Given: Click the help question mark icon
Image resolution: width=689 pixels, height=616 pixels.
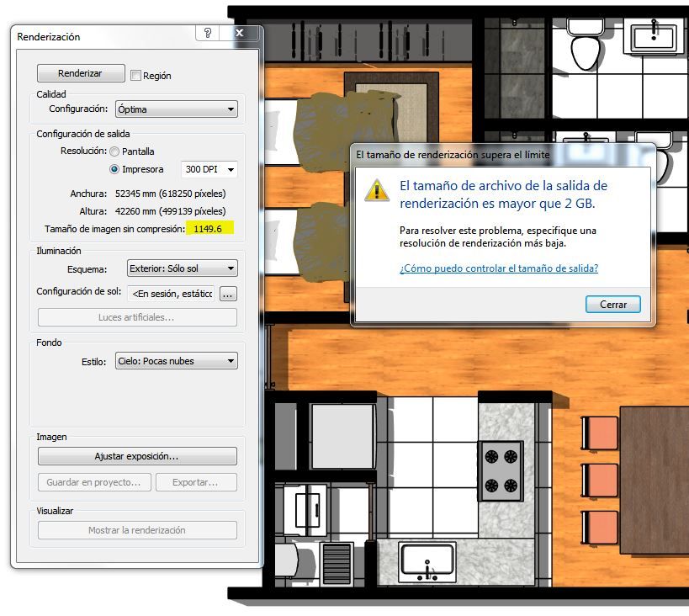Looking at the screenshot, I should pos(208,33).
